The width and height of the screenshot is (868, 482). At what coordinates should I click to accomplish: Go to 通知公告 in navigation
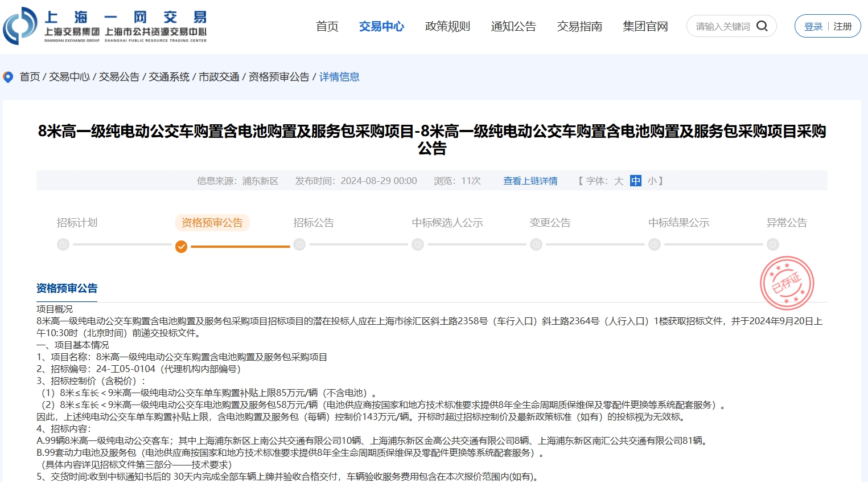pos(513,26)
